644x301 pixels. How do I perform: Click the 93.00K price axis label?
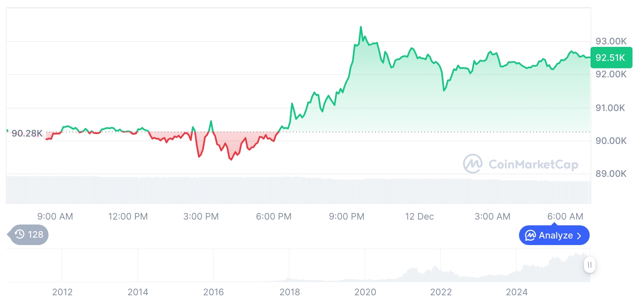(611, 42)
